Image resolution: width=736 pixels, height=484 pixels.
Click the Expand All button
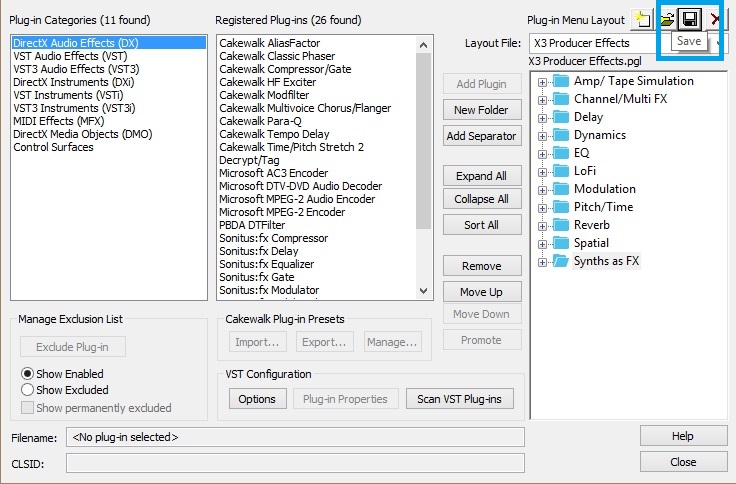[482, 176]
